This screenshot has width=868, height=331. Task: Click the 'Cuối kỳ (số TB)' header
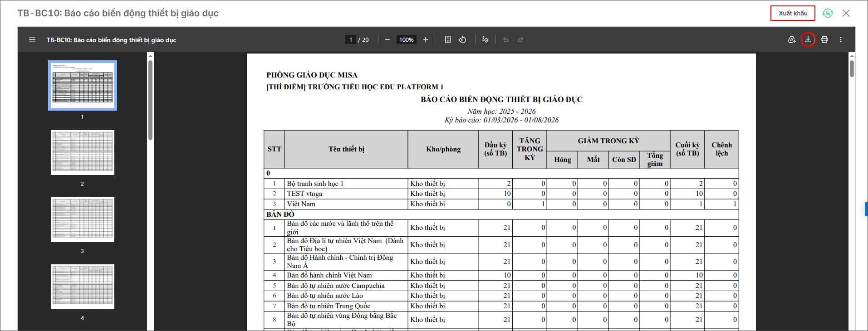tap(687, 149)
